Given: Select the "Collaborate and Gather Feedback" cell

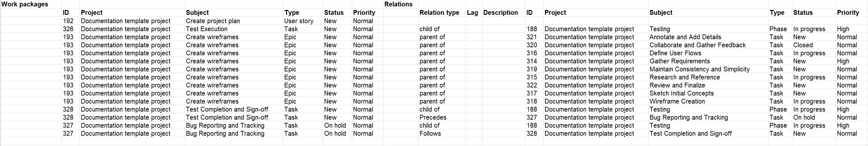Looking at the screenshot, I should point(698,45).
